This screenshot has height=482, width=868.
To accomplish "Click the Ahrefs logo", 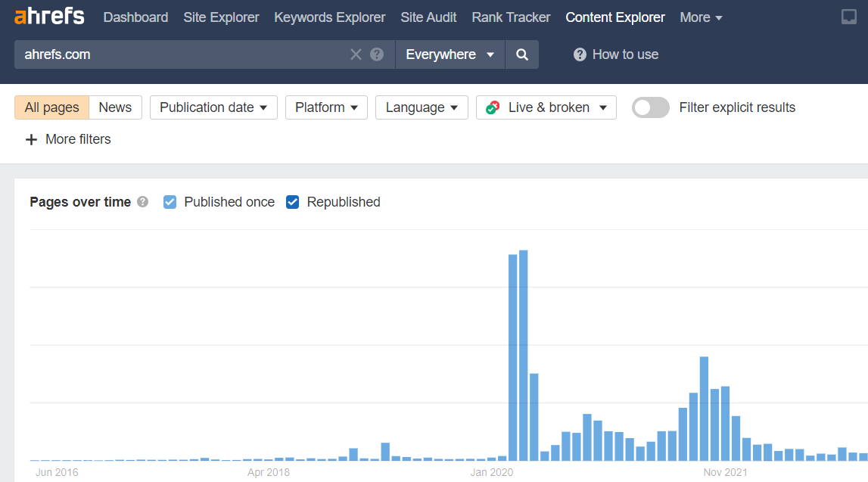I will point(49,16).
